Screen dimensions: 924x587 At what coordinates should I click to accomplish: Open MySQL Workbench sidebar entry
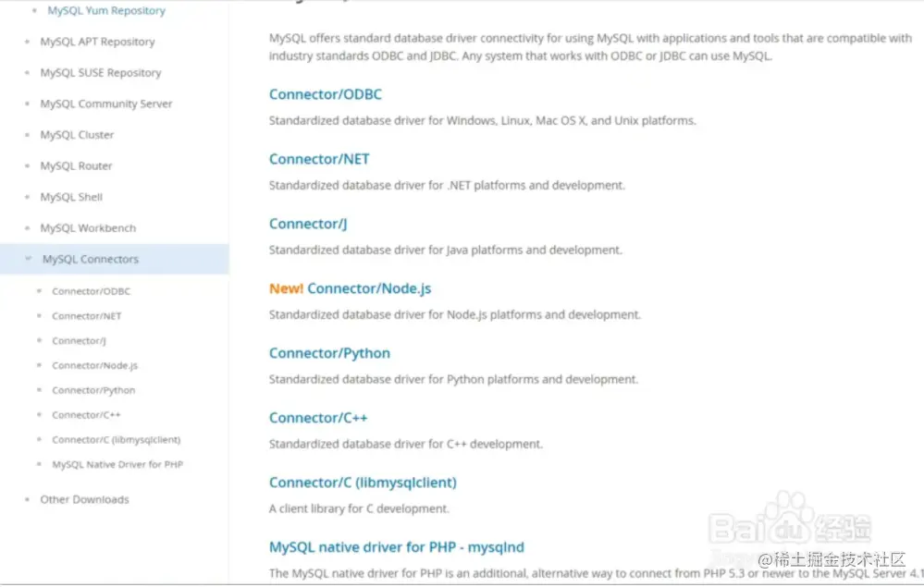click(x=88, y=228)
